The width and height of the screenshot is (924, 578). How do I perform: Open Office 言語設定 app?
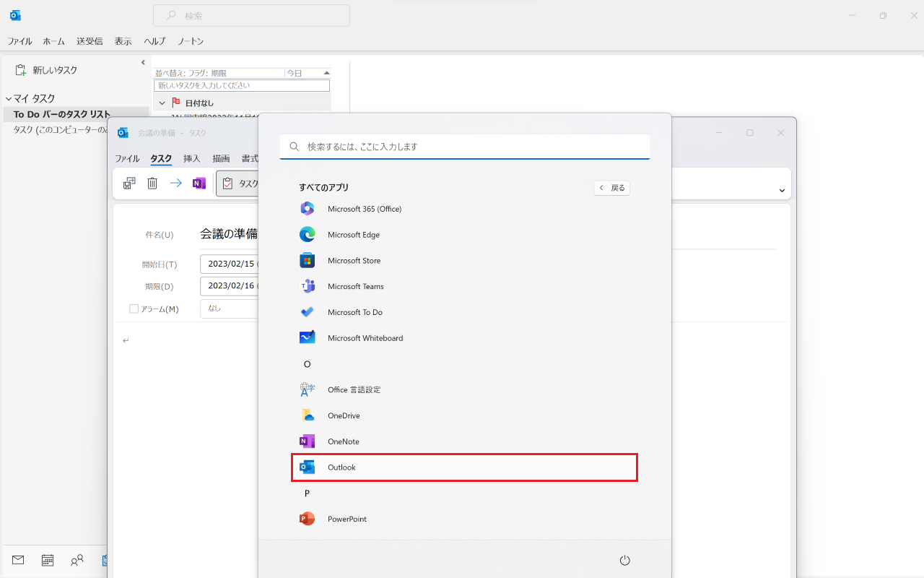[x=464, y=390]
